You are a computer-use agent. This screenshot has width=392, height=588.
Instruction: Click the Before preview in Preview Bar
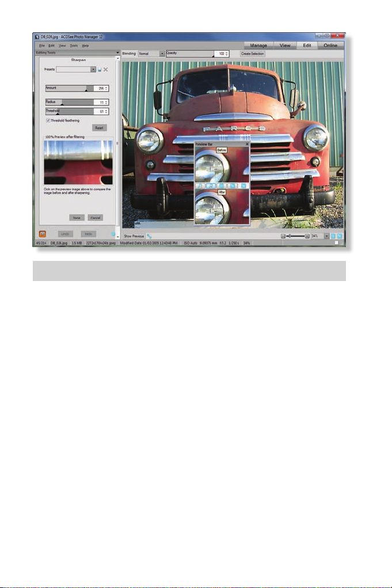(222, 164)
